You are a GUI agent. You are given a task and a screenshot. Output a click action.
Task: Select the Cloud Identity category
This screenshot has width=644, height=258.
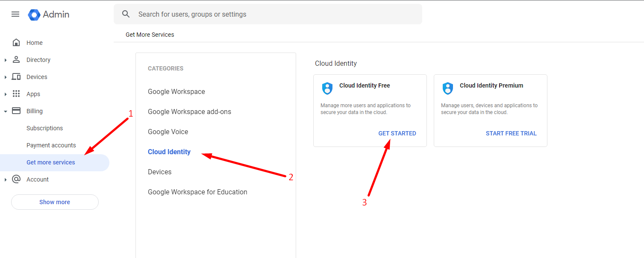click(169, 152)
